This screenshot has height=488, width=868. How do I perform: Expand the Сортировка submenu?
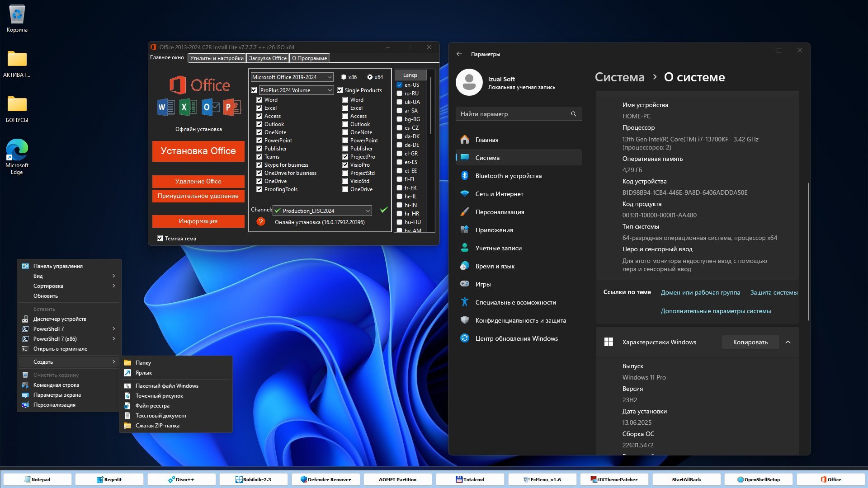click(x=69, y=286)
